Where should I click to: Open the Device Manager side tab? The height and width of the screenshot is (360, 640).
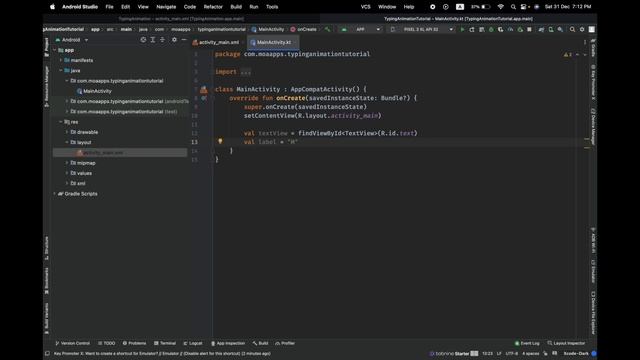point(593,126)
